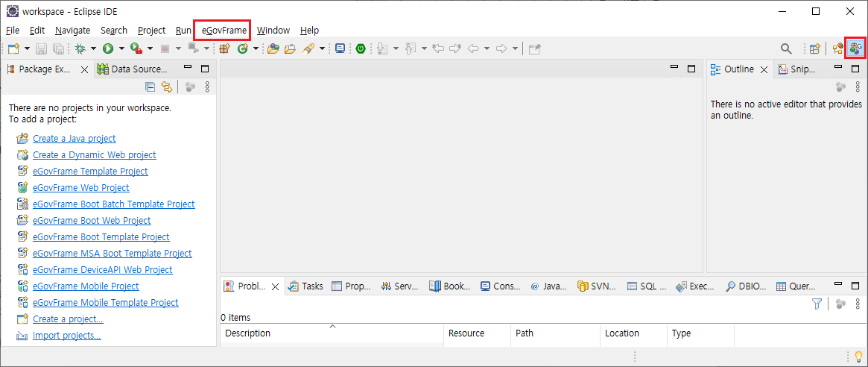The height and width of the screenshot is (367, 868).
Task: Click eGovFrame Web Project link
Action: coord(80,188)
